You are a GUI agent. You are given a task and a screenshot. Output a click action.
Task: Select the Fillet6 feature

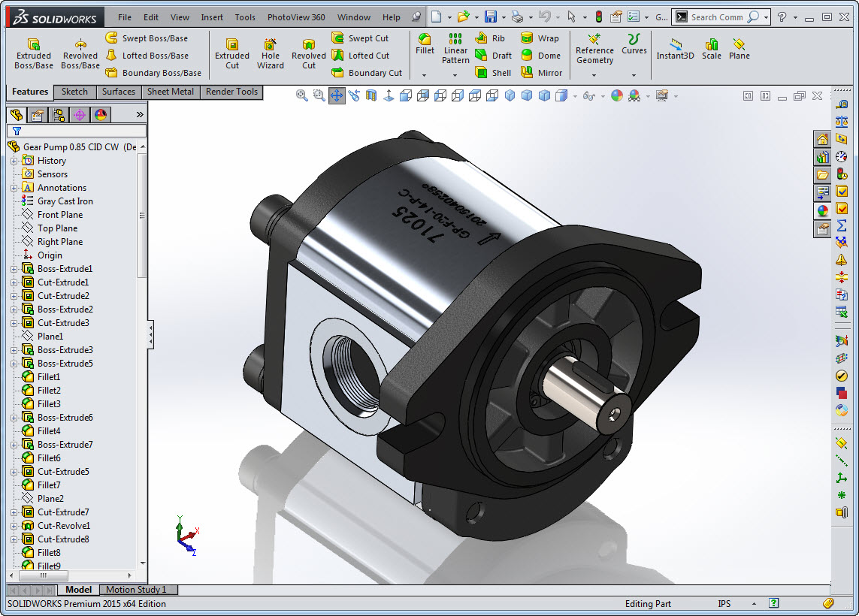click(x=41, y=457)
